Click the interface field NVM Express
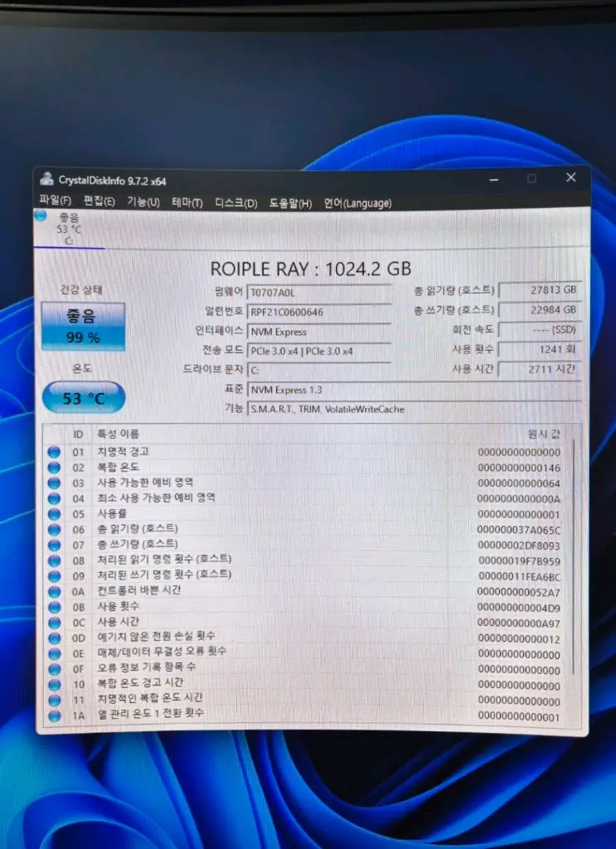This screenshot has width=616, height=849. coord(319,332)
